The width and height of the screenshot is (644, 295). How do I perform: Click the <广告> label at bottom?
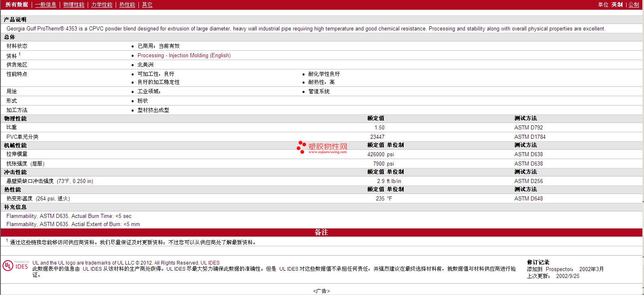[x=322, y=291]
